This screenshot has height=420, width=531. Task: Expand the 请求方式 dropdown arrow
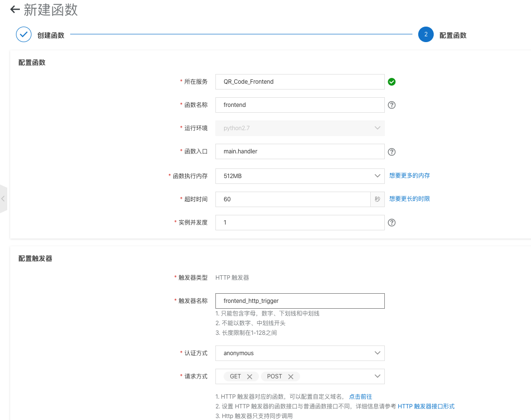point(377,376)
